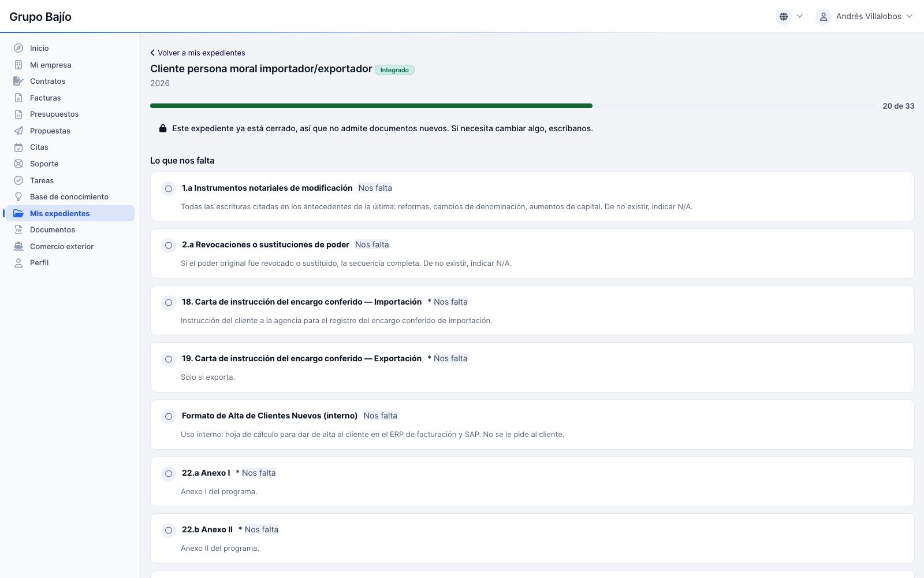Click the Tareas checkmark icon

pyautogui.click(x=18, y=180)
